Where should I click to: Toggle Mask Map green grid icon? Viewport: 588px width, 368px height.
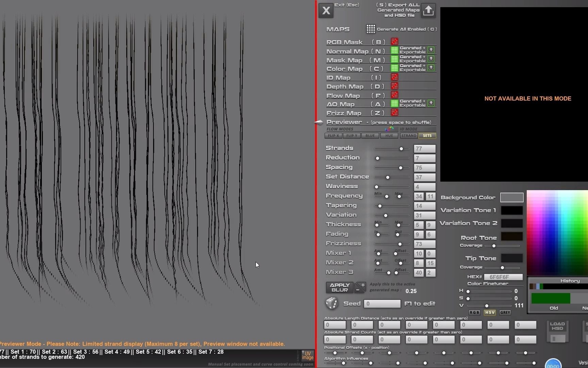pyautogui.click(x=394, y=59)
